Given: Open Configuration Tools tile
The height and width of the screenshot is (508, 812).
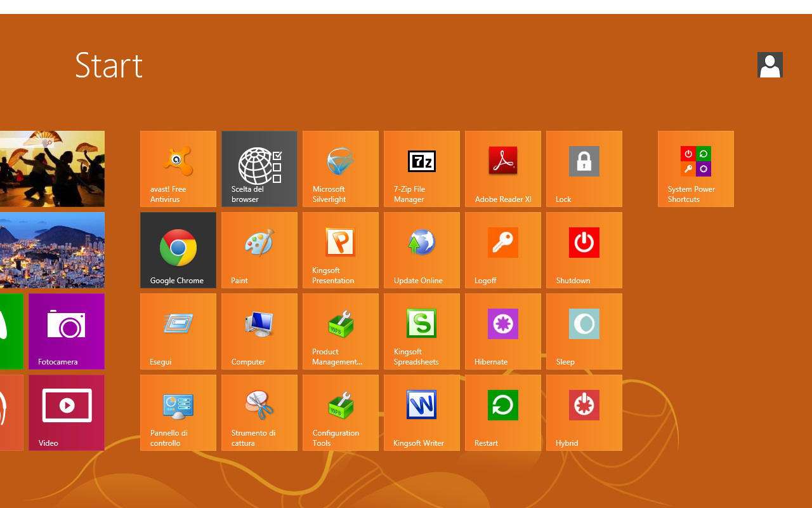Looking at the screenshot, I should tap(341, 413).
